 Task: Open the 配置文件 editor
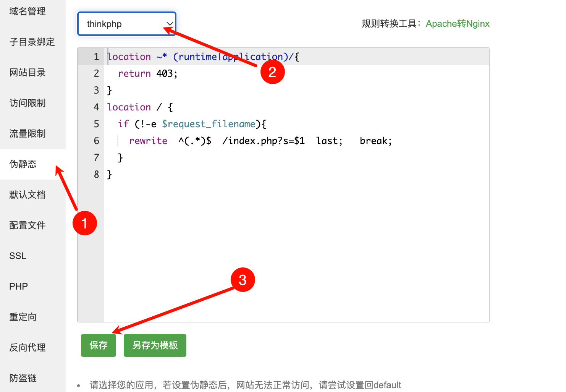27,225
